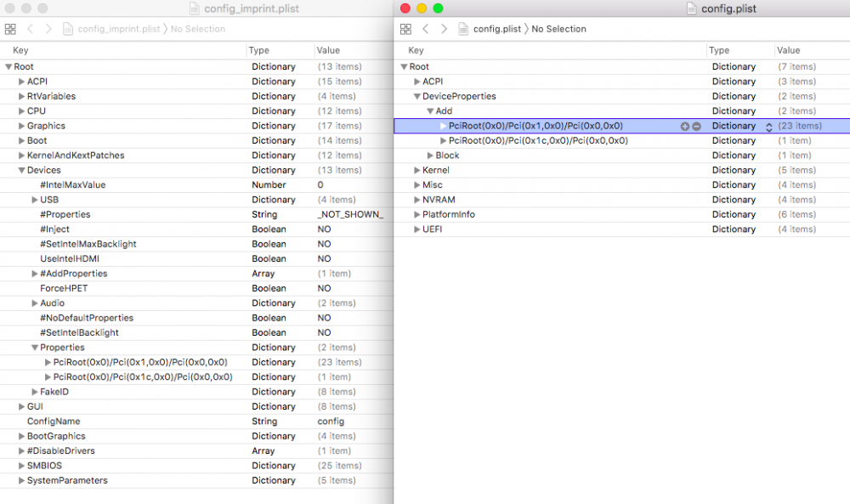Click config.plist document icon in title bar
Screen dimensions: 850x504
click(691, 8)
